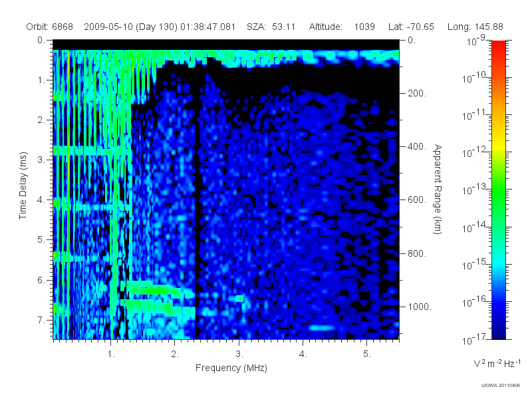The height and width of the screenshot is (399, 532).
Task: Click the 'Orbit: 6868' header text
Action: pos(49,27)
